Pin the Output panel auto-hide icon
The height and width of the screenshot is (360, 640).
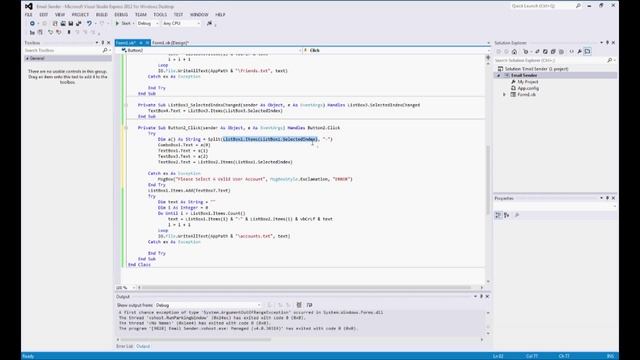tap(481, 297)
